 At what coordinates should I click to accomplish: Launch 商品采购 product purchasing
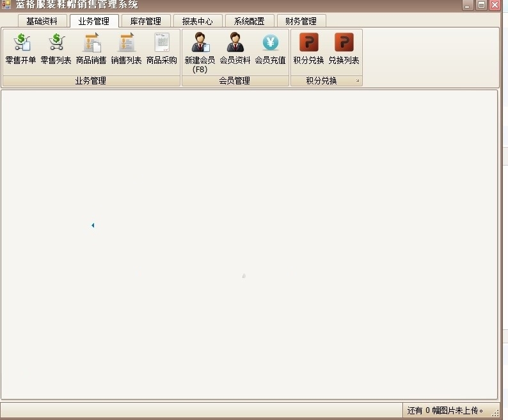[161, 49]
